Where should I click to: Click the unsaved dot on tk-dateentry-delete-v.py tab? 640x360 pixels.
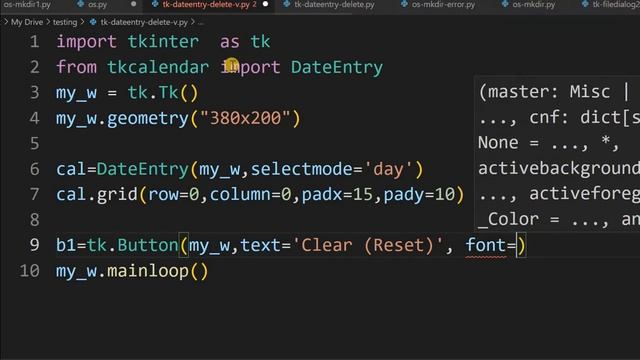click(x=265, y=4)
